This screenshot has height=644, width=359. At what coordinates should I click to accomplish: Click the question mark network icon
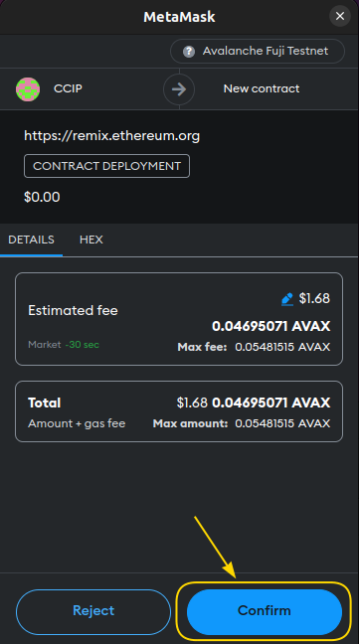[189, 52]
